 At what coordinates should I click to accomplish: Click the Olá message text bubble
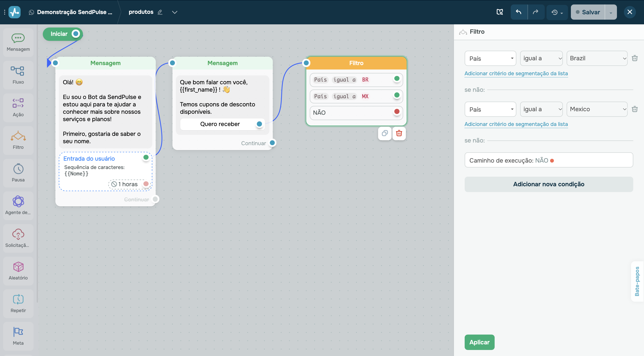point(106,112)
